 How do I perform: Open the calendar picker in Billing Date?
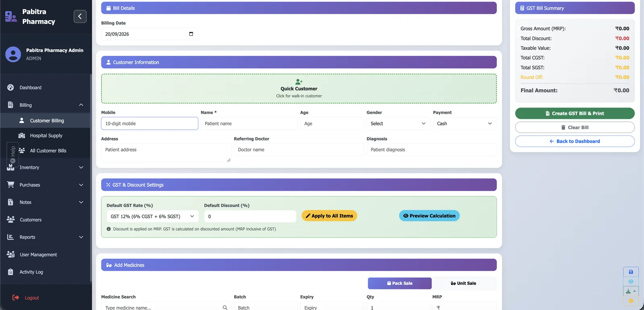191,34
